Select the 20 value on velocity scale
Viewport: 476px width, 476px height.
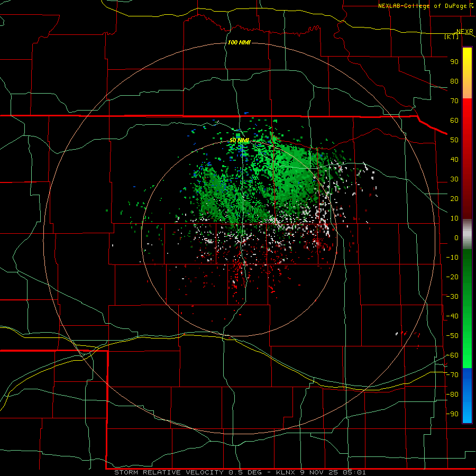pos(454,198)
